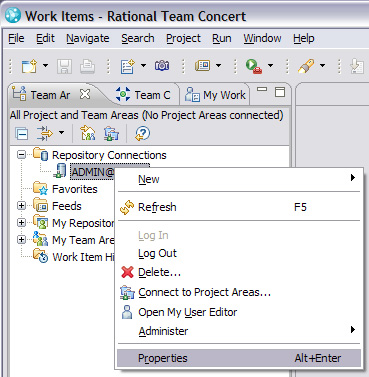Open dropdown arrow next to New wizard icon
This screenshot has width=369, height=377.
pos(45,66)
